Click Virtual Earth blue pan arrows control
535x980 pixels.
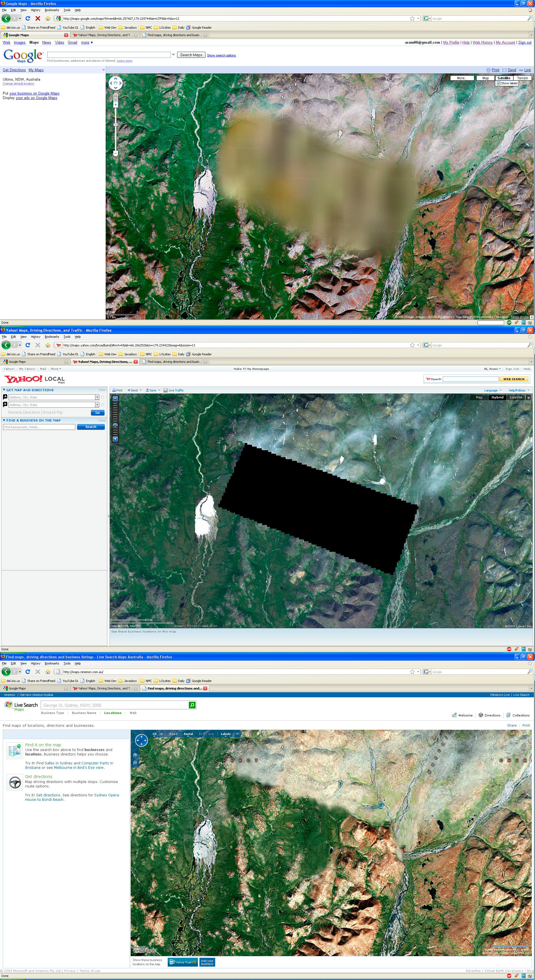point(142,740)
